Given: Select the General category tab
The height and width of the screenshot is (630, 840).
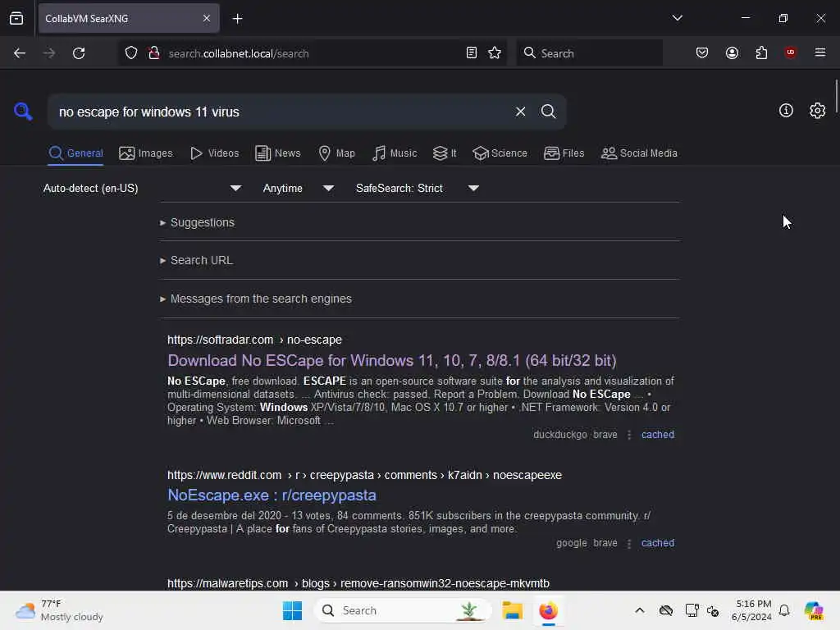Looking at the screenshot, I should (75, 153).
